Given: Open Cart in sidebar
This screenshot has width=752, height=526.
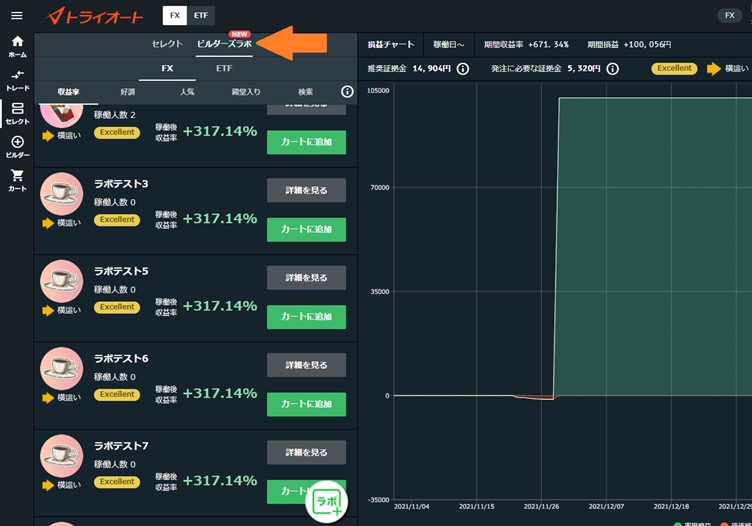Looking at the screenshot, I should coord(17,180).
